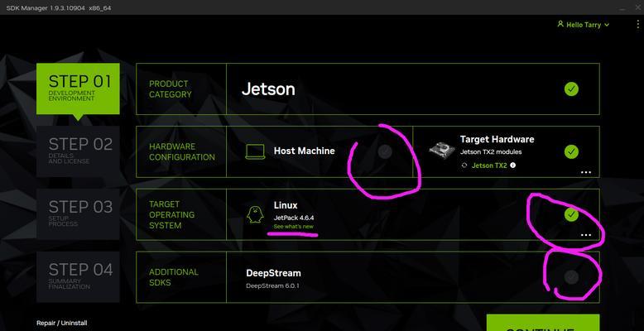Toggle the Target Hardware checkmark
Screen dimensions: 644x331
[571, 151]
